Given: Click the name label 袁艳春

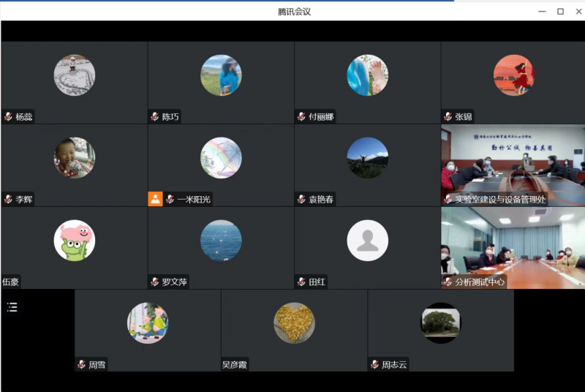Looking at the screenshot, I should (321, 200).
